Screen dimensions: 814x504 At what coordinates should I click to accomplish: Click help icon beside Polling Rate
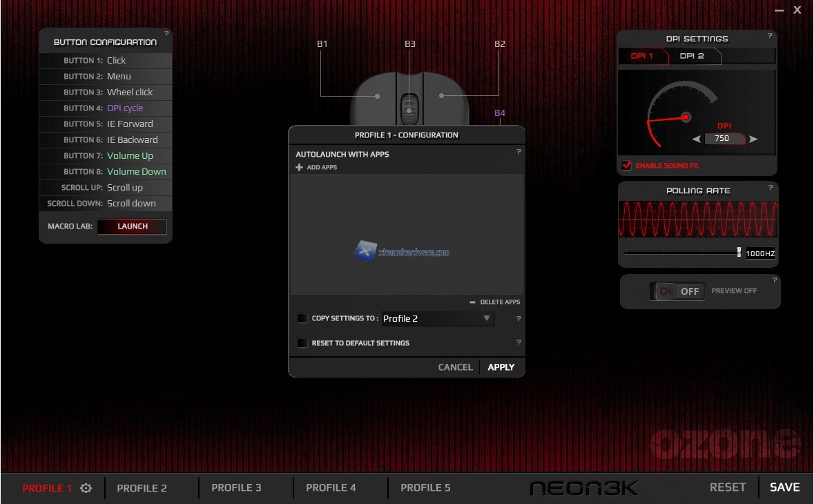coord(771,187)
